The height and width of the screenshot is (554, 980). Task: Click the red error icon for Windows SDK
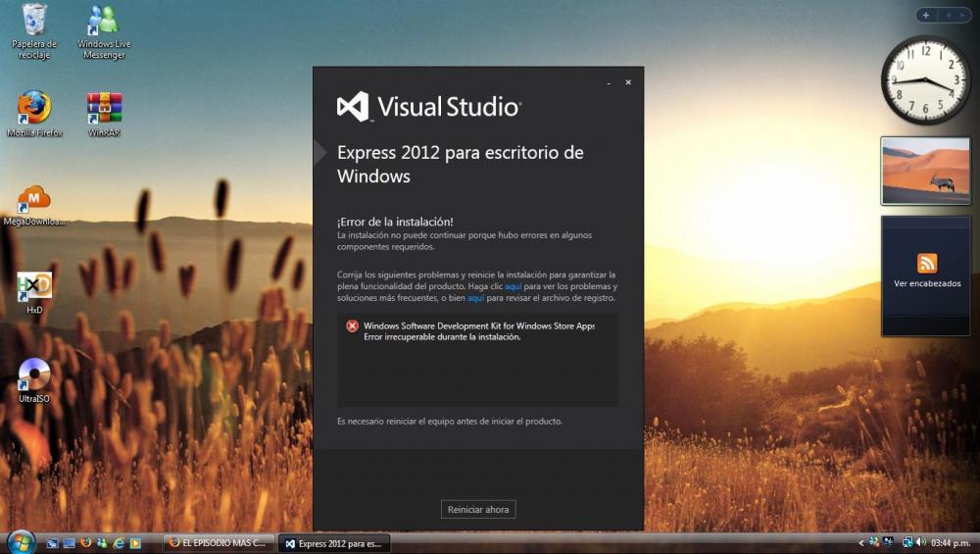tap(353, 326)
